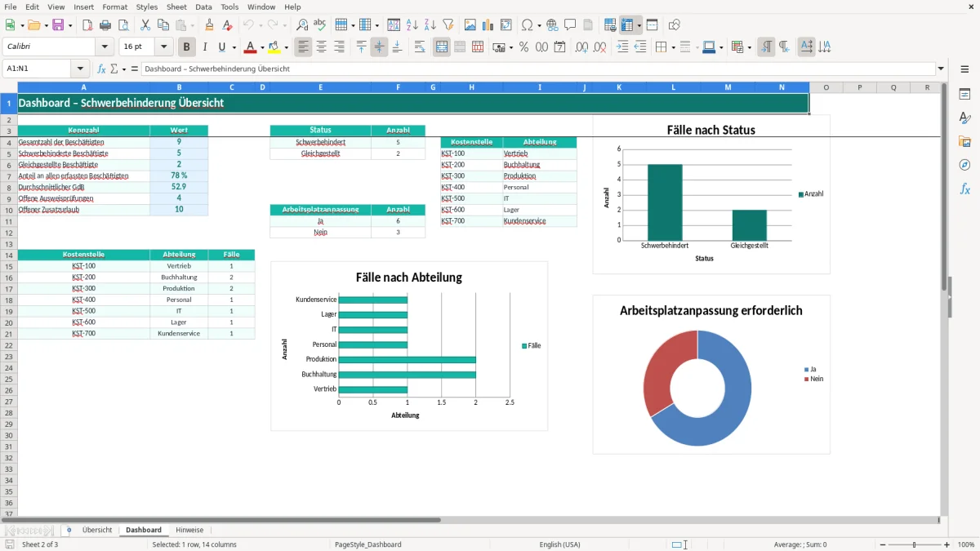The image size is (980, 551).
Task: Copy the selection to clipboard
Action: (163, 25)
